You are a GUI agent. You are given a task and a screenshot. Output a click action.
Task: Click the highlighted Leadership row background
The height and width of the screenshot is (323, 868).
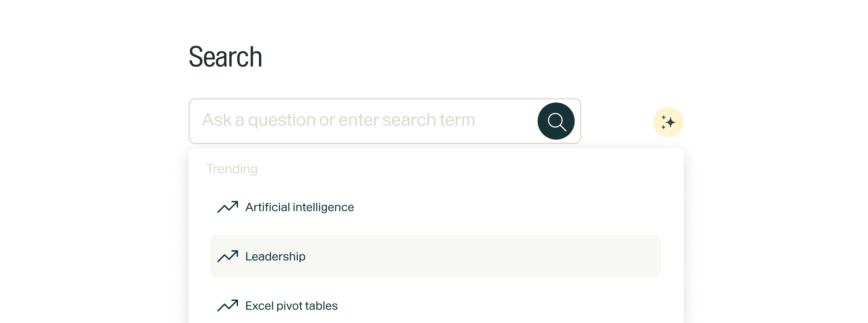(472, 256)
